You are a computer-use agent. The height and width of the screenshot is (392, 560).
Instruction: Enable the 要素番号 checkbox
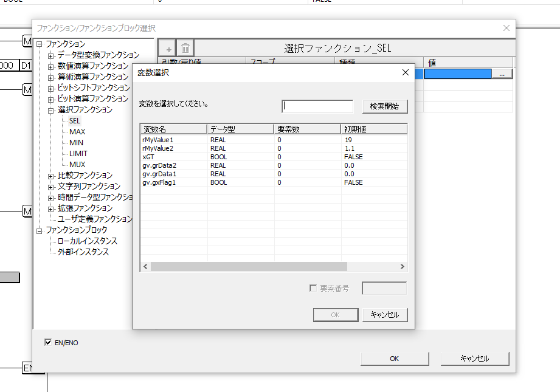pos(313,288)
